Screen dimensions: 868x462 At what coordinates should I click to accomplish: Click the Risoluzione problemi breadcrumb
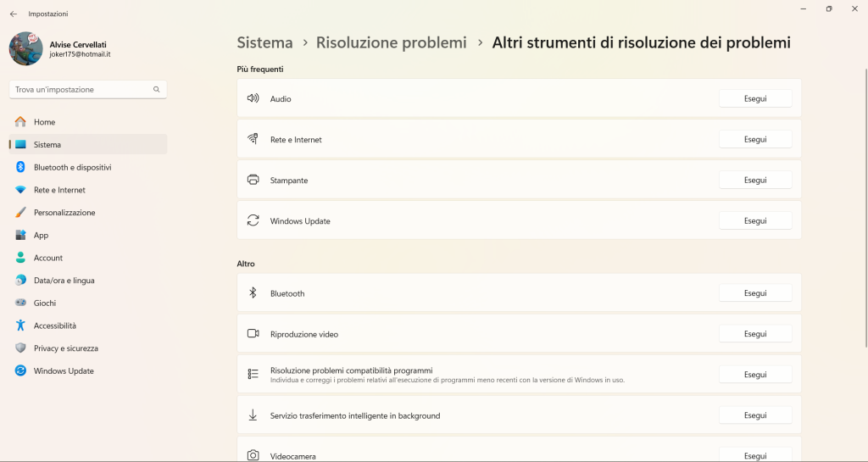point(392,42)
